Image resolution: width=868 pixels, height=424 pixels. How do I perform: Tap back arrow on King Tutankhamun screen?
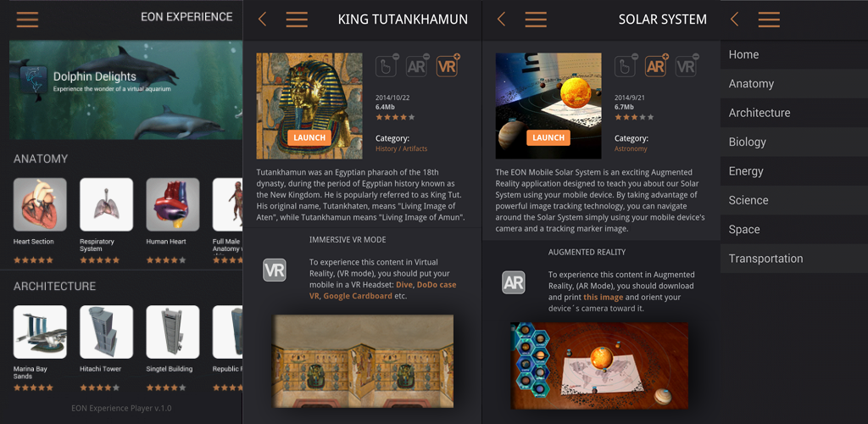pos(263,20)
